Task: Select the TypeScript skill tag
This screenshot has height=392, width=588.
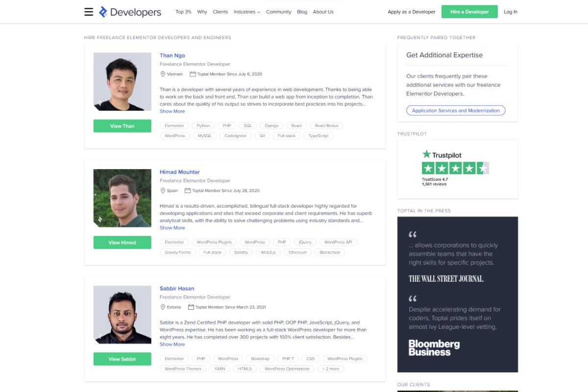Action: coord(318,136)
